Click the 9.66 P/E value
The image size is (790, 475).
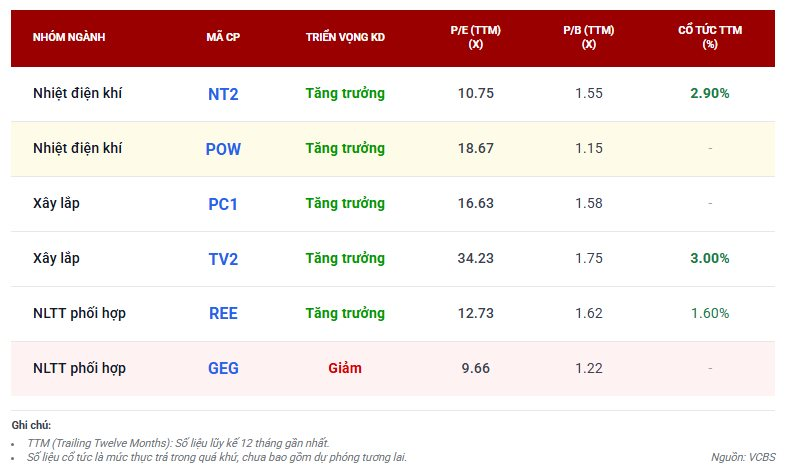tap(476, 368)
